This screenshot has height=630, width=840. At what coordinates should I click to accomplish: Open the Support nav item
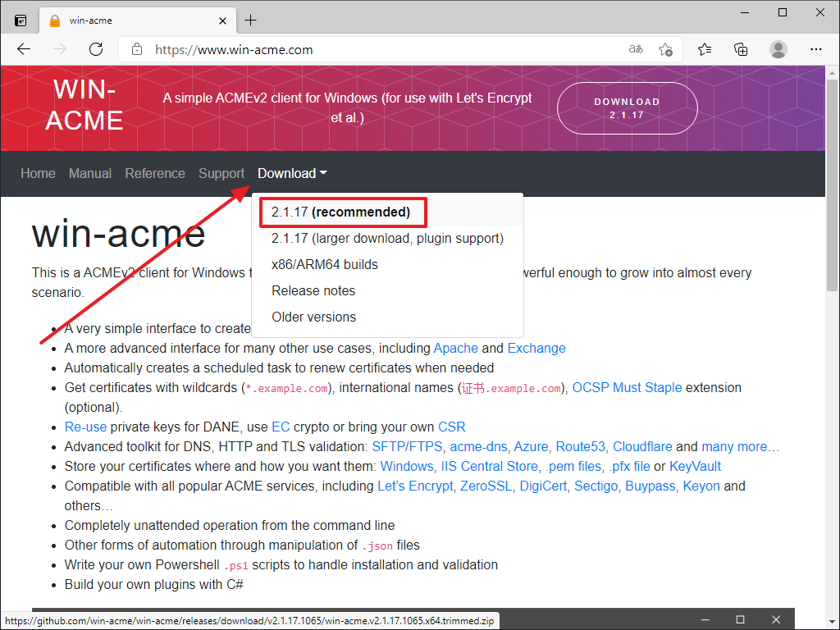tap(221, 174)
